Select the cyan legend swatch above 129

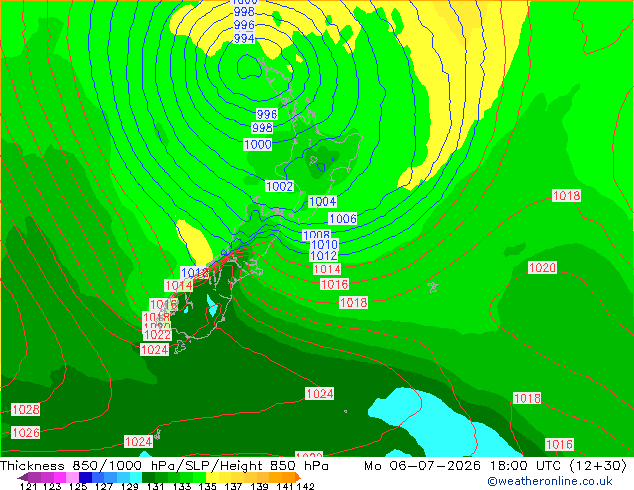136,477
